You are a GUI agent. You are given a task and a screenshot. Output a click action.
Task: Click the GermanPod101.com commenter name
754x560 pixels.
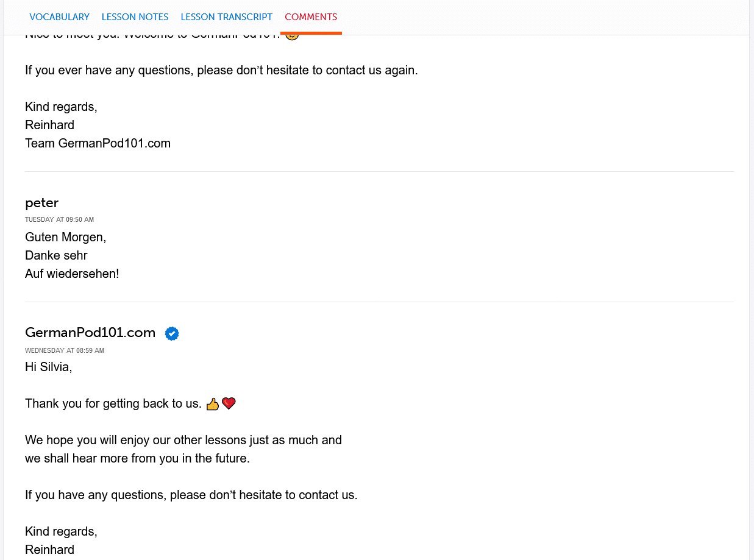click(x=90, y=333)
